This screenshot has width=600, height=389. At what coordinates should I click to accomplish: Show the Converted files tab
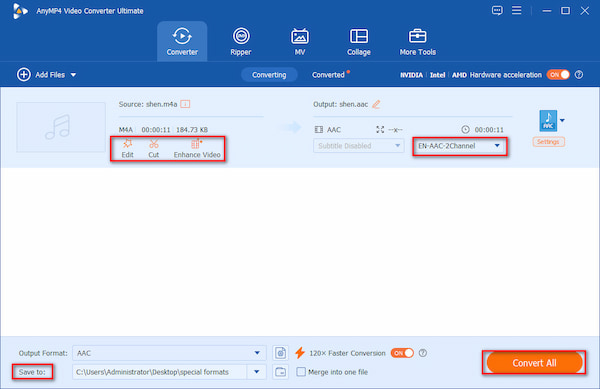pyautogui.click(x=328, y=75)
